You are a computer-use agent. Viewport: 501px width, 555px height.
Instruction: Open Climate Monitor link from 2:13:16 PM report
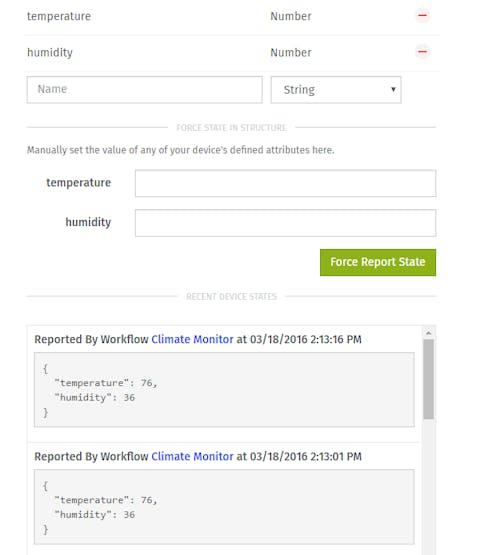pyautogui.click(x=192, y=339)
